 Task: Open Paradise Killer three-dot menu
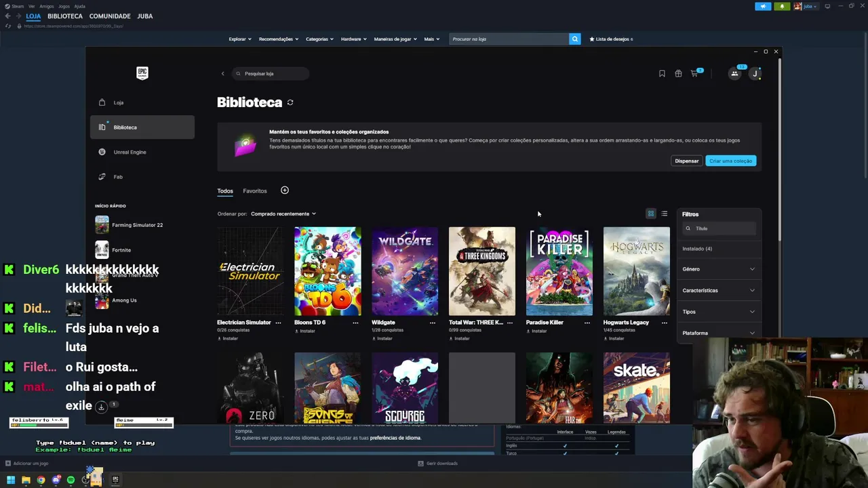(587, 323)
